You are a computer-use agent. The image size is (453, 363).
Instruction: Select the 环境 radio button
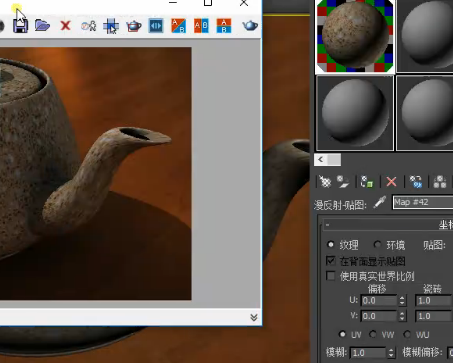tap(377, 245)
